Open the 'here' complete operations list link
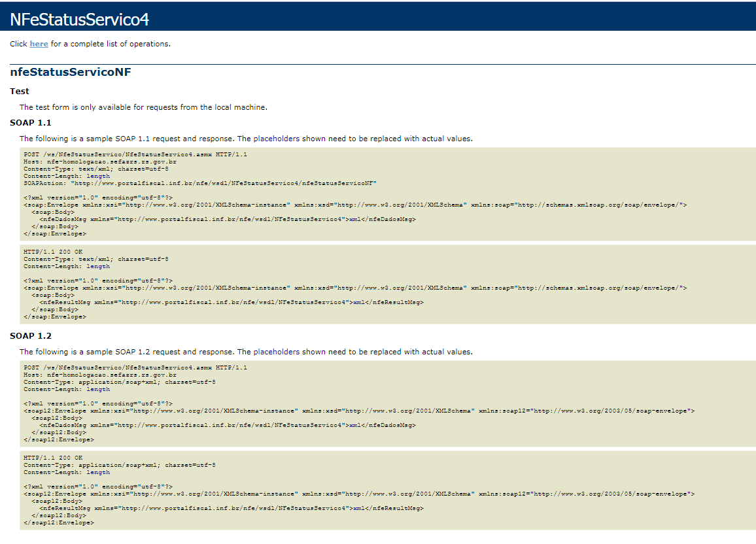The width and height of the screenshot is (756, 544). point(39,44)
